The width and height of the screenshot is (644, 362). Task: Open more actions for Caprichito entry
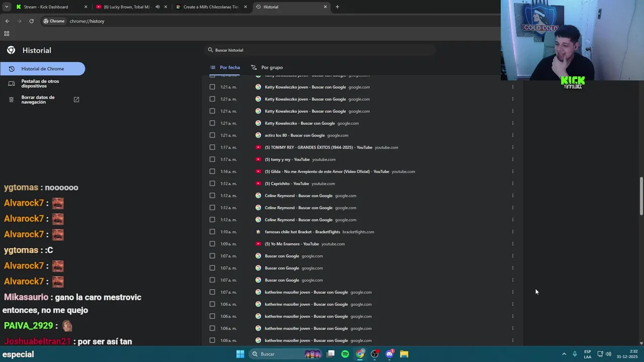point(513,184)
